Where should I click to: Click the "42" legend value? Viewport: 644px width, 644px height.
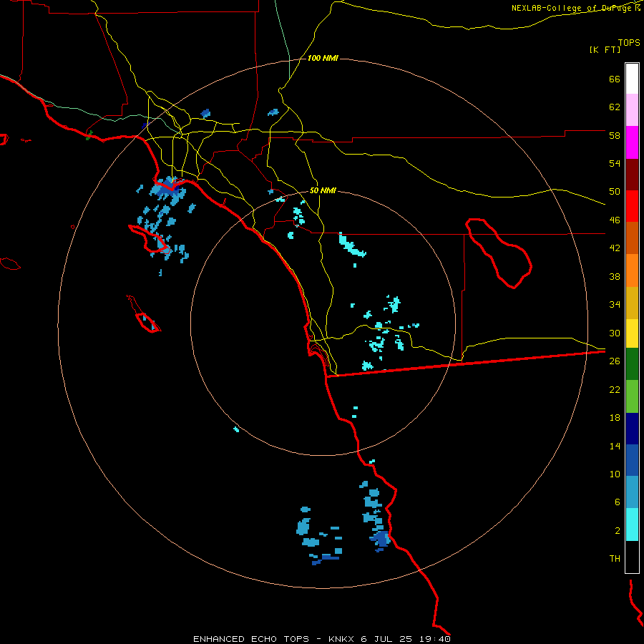[615, 248]
